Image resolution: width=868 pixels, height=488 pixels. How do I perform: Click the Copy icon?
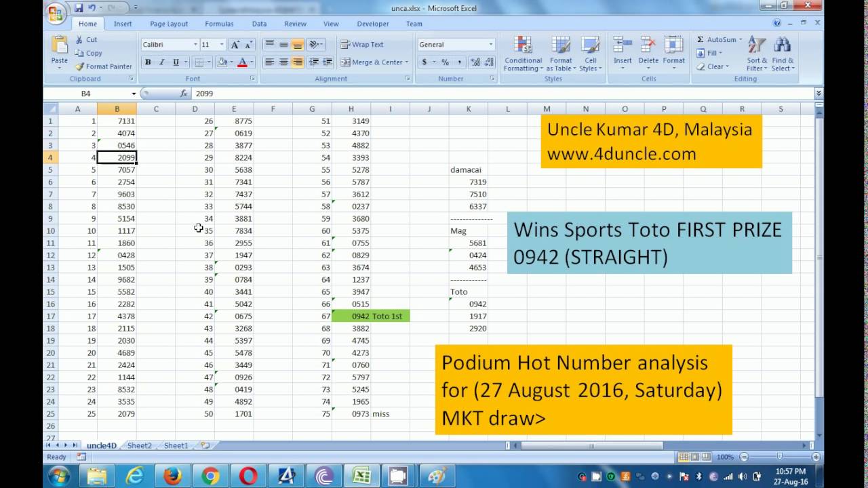click(79, 53)
